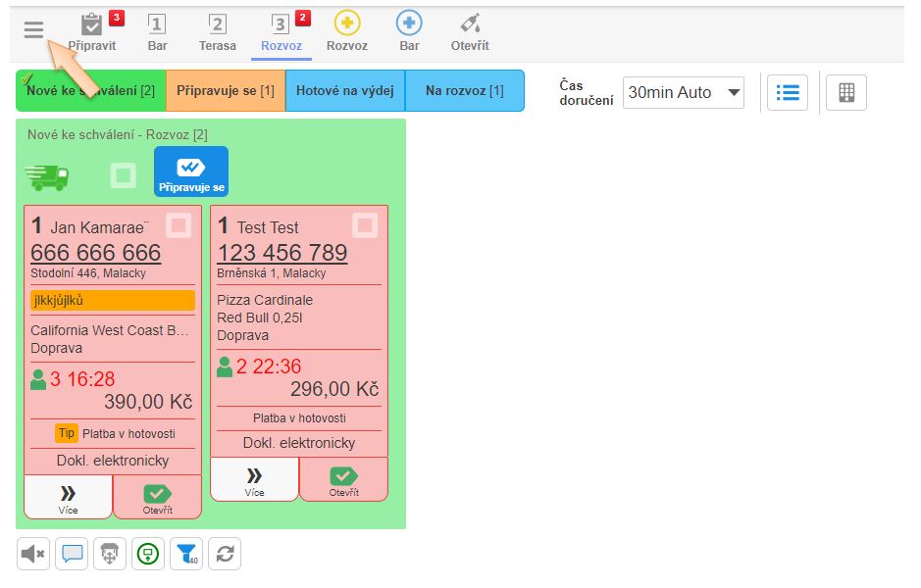The image size is (921, 588).
Task: Tick checkbox on Test Test order
Action: 365,226
